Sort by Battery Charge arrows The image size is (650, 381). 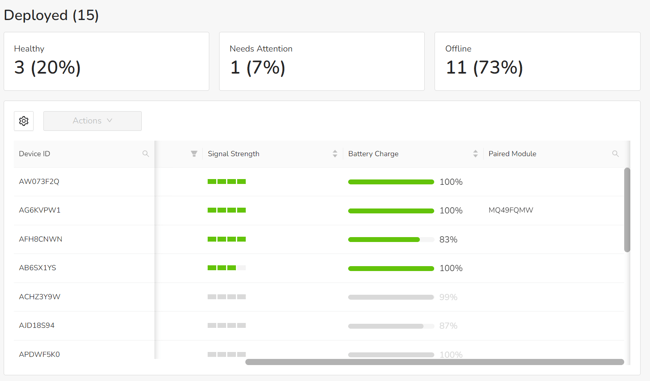pyautogui.click(x=475, y=154)
